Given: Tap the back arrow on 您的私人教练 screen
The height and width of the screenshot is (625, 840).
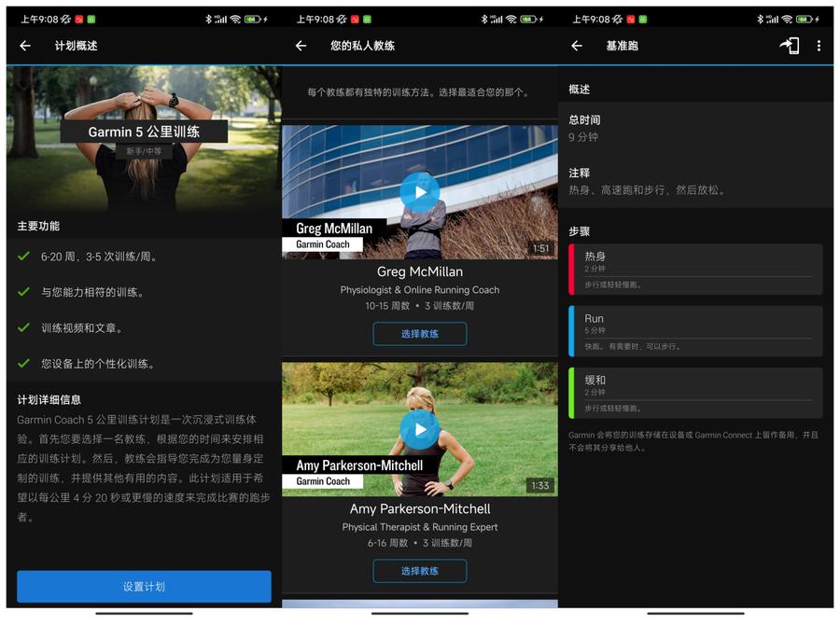Looking at the screenshot, I should click(x=300, y=45).
